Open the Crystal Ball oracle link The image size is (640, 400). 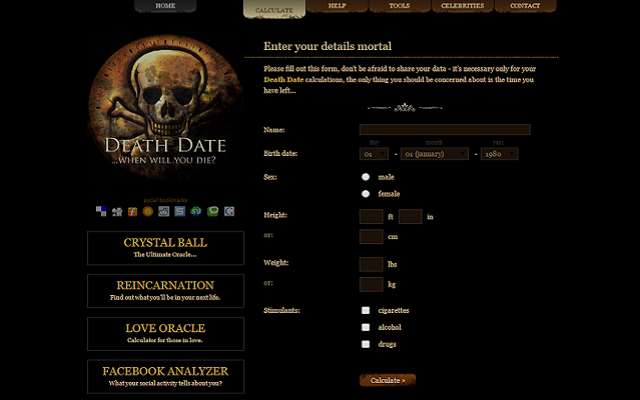(165, 247)
